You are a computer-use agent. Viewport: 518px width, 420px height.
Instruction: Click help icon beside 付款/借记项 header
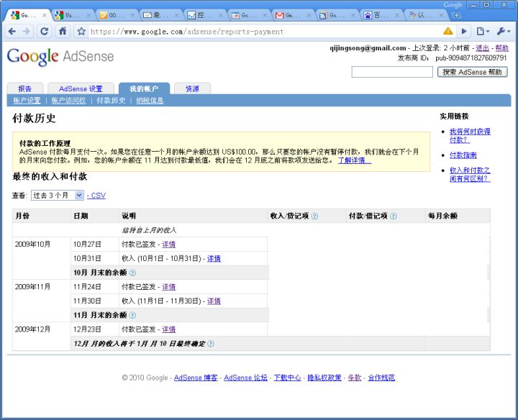(394, 216)
